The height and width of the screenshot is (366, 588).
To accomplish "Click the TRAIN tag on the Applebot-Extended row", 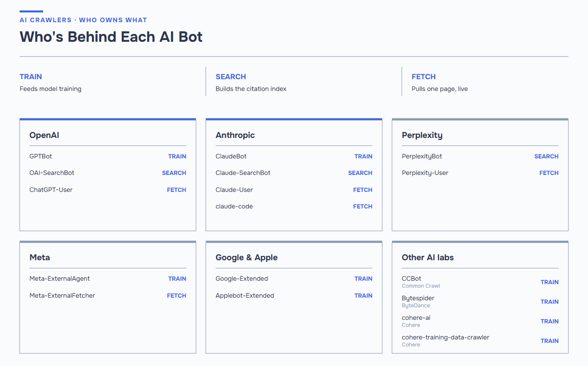I will click(364, 295).
